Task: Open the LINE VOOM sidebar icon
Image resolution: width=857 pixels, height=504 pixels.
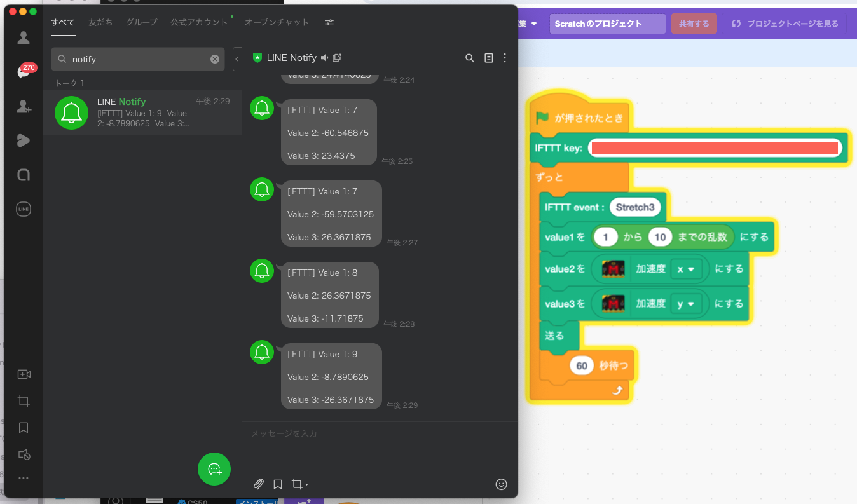Action: coord(24,141)
